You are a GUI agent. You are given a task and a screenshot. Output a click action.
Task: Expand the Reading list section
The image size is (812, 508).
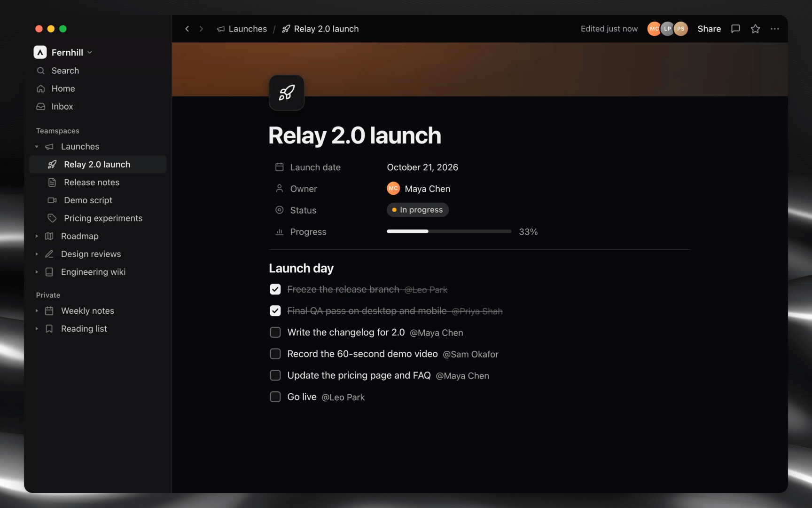pos(37,329)
